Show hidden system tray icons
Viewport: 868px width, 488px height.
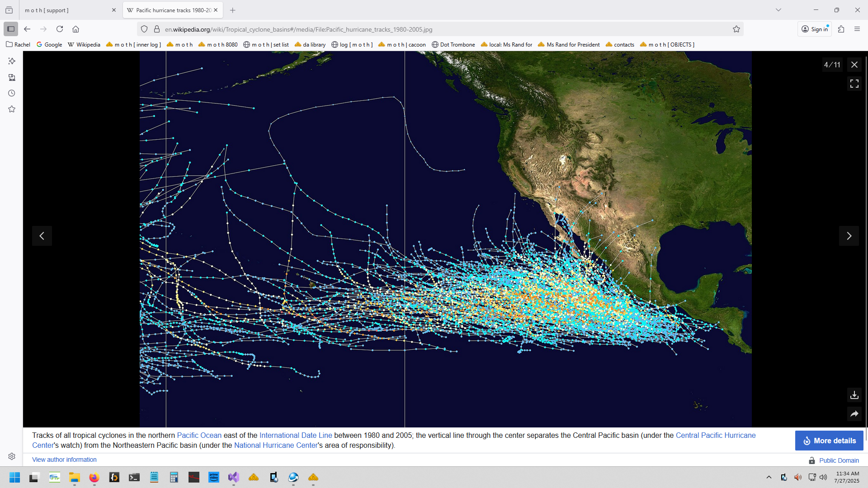click(x=769, y=477)
